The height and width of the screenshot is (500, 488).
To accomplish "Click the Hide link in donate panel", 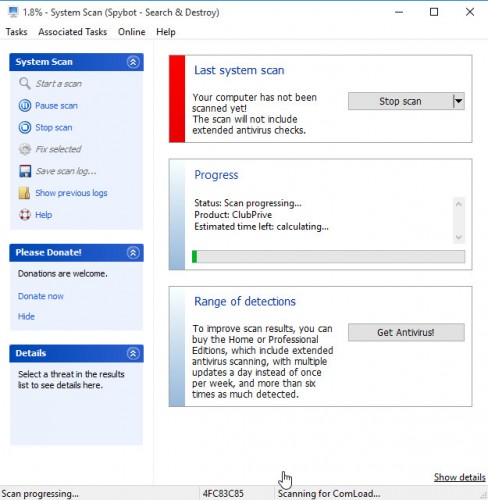I will click(x=26, y=316).
